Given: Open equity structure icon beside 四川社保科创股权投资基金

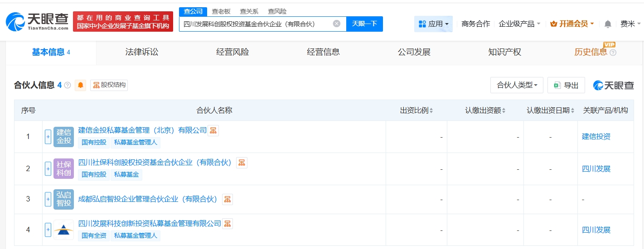Looking at the screenshot, I should tap(242, 163).
